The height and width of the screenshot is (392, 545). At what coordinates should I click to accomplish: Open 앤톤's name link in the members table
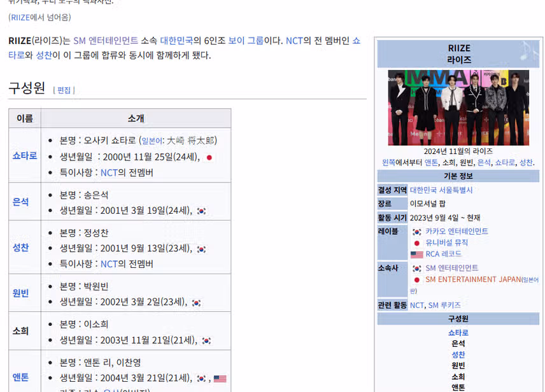tap(20, 377)
